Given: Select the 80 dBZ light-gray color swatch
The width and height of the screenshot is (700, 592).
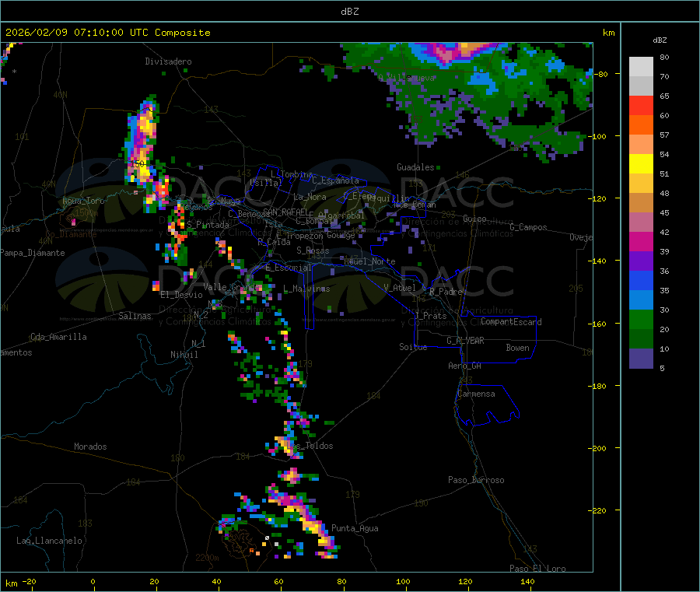Looking at the screenshot, I should click(641, 67).
